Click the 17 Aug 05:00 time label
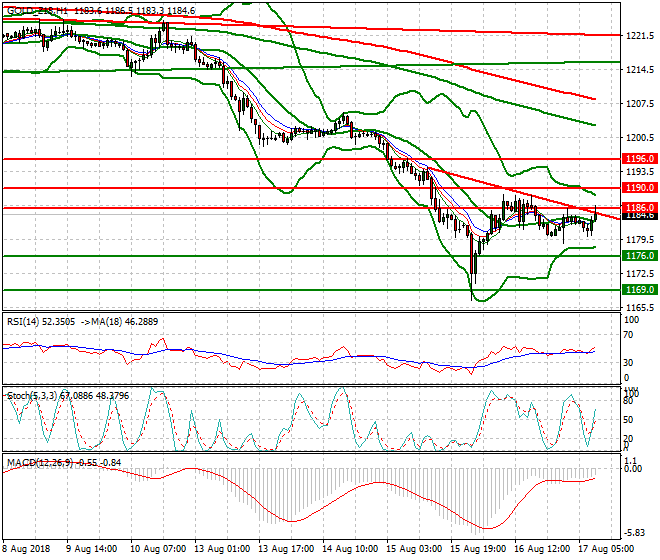The width and height of the screenshot is (660, 560). (605, 549)
